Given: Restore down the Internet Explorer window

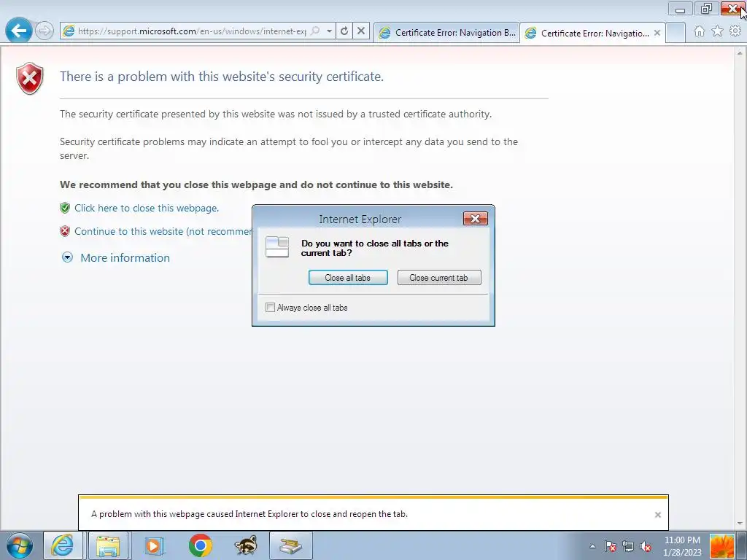Looking at the screenshot, I should coord(706,9).
